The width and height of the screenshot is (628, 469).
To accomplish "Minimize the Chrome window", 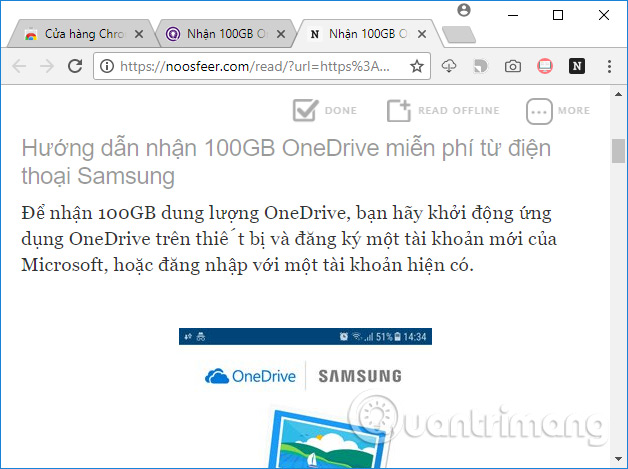I will point(513,15).
